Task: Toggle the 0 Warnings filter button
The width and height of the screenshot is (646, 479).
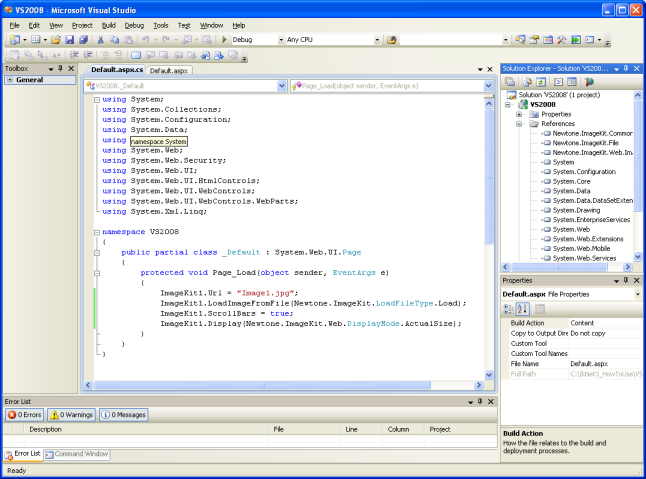Action: pyautogui.click(x=71, y=415)
